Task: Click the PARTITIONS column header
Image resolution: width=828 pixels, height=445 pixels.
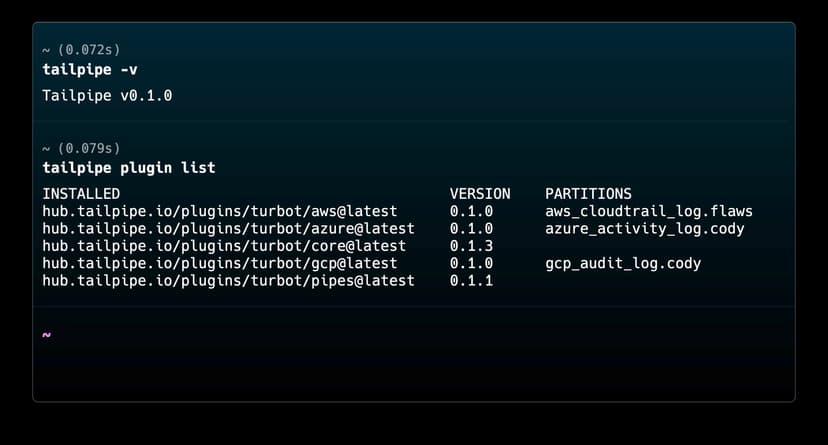Action: point(588,193)
